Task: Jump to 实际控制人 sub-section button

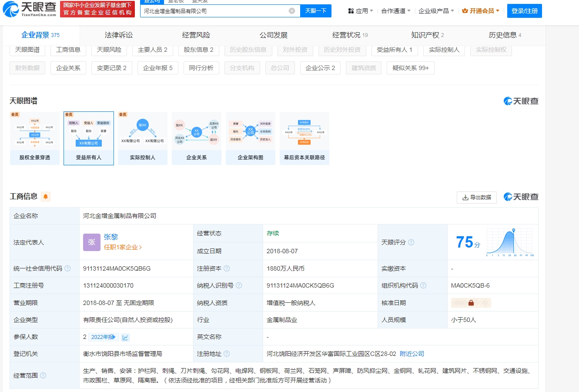Action: click(x=444, y=50)
